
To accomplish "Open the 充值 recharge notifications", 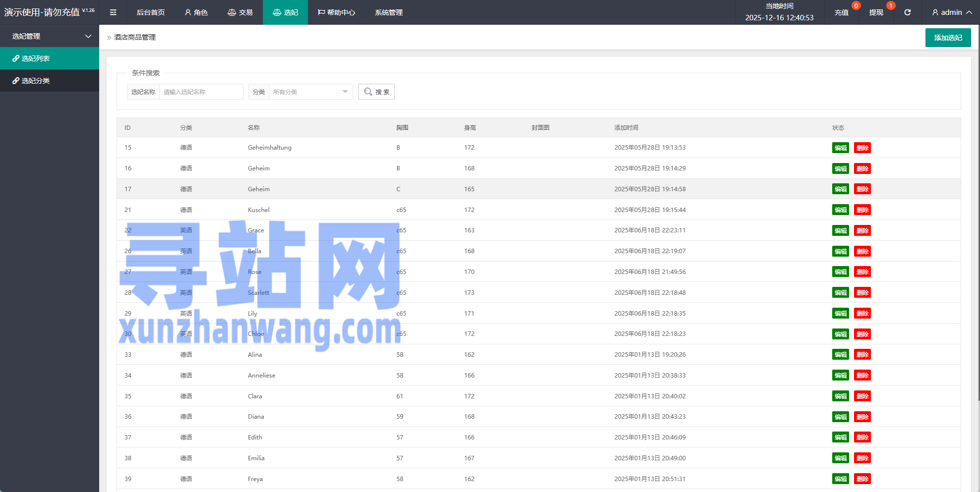I will pyautogui.click(x=841, y=12).
